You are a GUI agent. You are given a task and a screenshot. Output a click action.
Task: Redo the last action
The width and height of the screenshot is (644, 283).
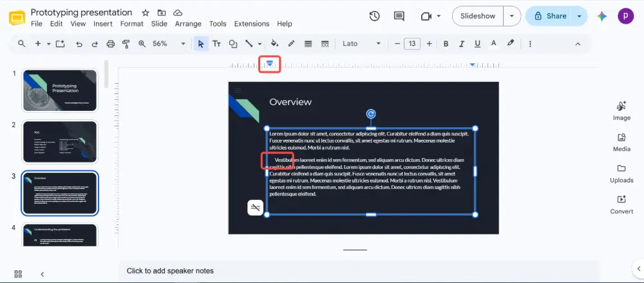coord(95,44)
